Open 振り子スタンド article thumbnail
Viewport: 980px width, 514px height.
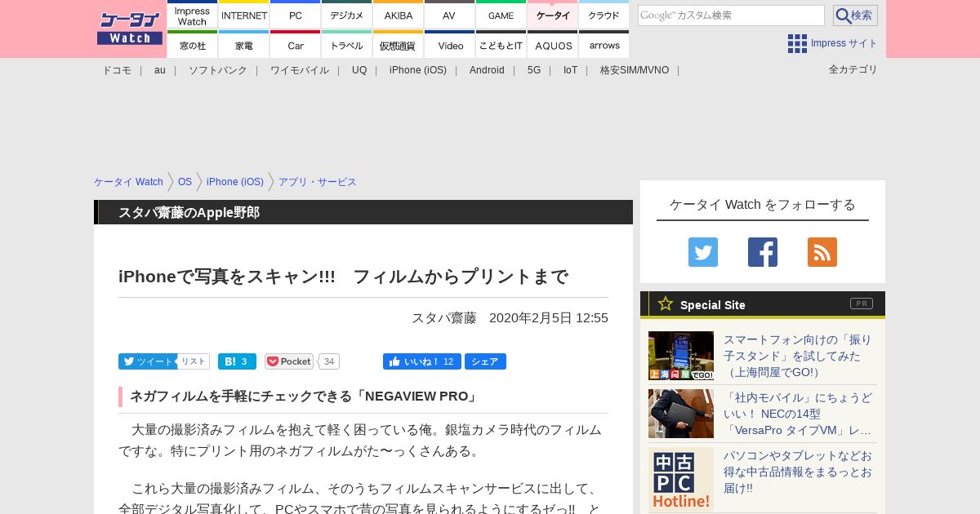point(681,356)
